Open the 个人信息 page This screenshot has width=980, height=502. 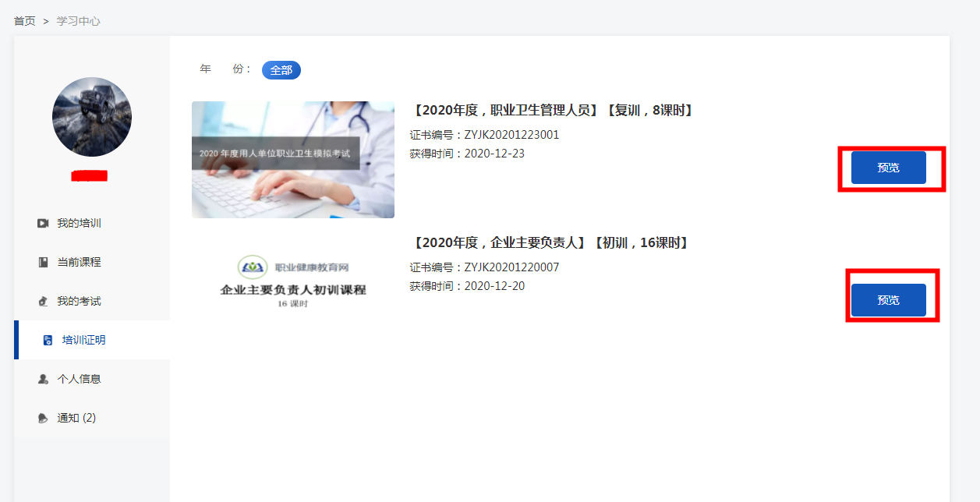79,380
